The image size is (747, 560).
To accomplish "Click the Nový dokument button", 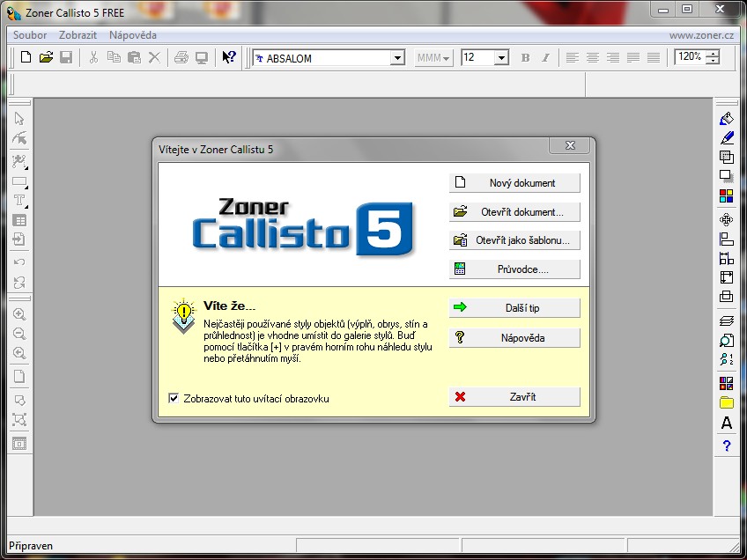I will tap(514, 183).
